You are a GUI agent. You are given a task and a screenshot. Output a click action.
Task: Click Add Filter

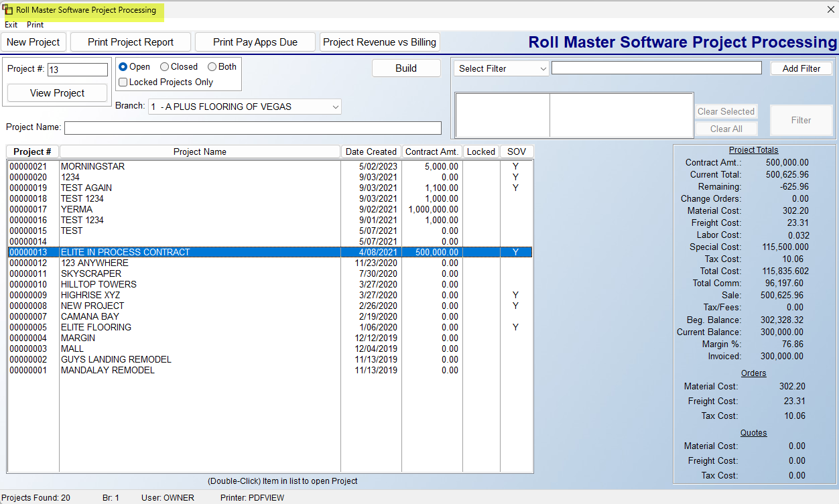click(801, 68)
